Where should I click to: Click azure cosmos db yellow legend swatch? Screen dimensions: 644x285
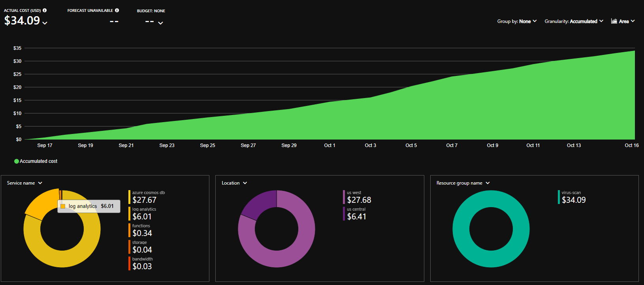[129, 197]
